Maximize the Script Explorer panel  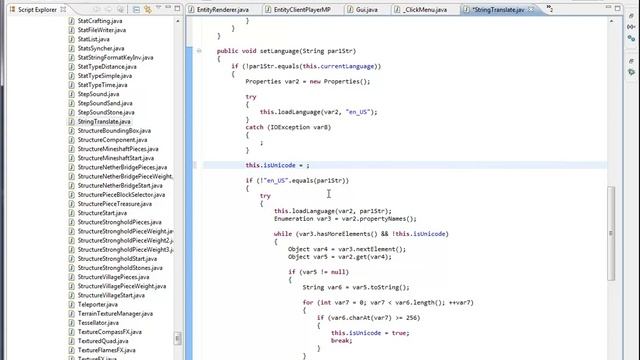pos(177,8)
